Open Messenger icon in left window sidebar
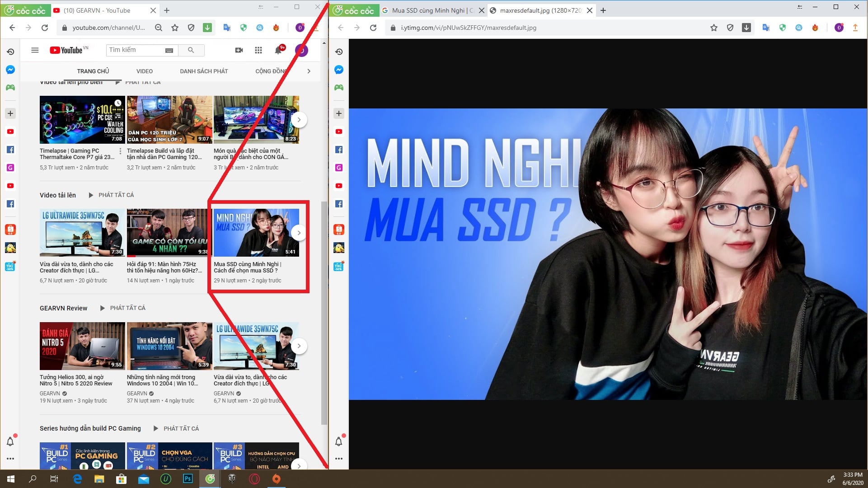868x488 pixels. tap(10, 70)
